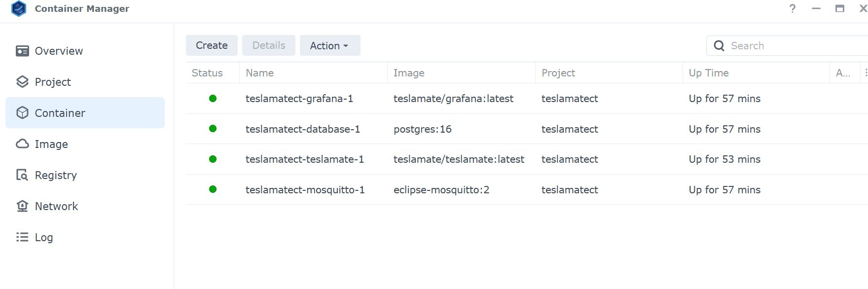The image size is (868, 289).
Task: Switch to the Image section
Action: tap(85, 144)
